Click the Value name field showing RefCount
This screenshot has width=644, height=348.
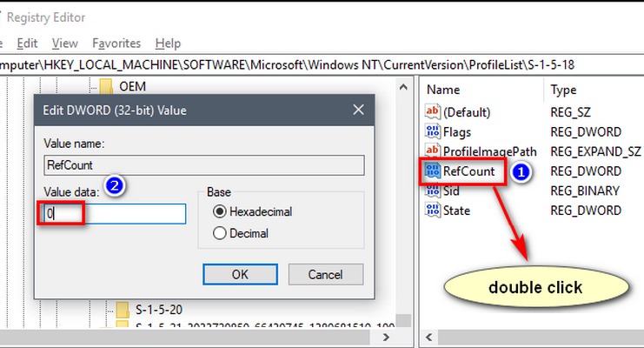[204, 165]
